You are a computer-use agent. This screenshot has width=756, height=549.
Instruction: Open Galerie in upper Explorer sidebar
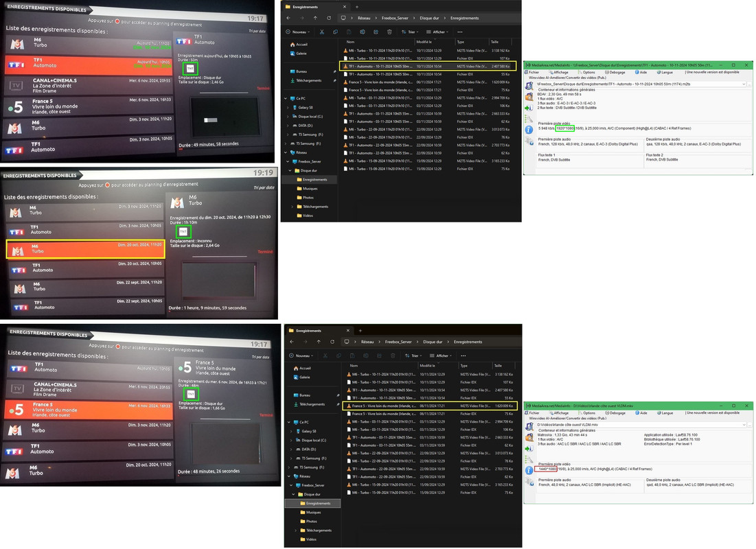coord(299,54)
